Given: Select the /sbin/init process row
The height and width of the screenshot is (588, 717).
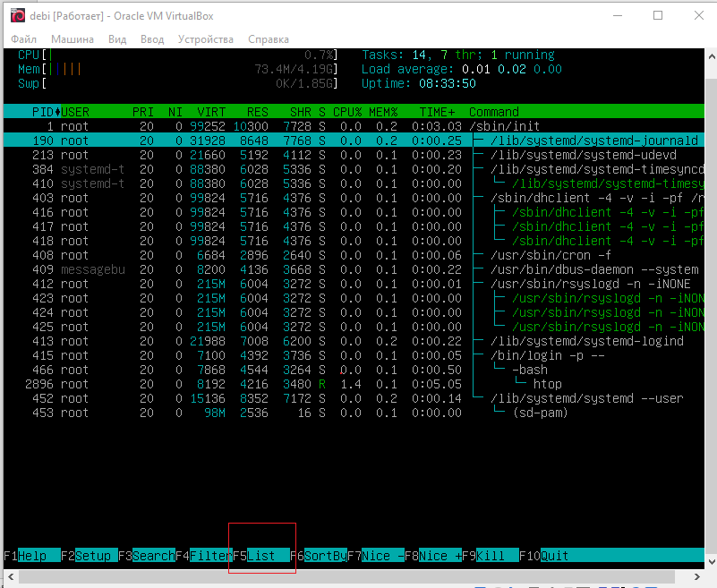Looking at the screenshot, I should click(x=354, y=126).
